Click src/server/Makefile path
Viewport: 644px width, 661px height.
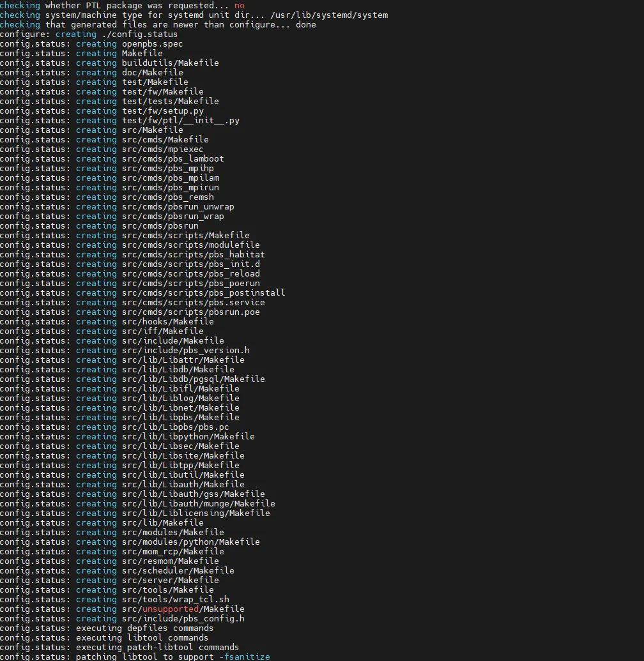point(171,581)
